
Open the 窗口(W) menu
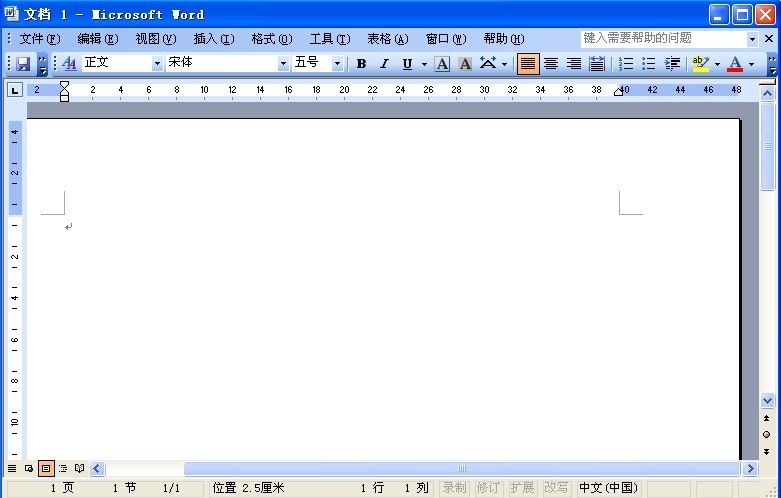(446, 39)
